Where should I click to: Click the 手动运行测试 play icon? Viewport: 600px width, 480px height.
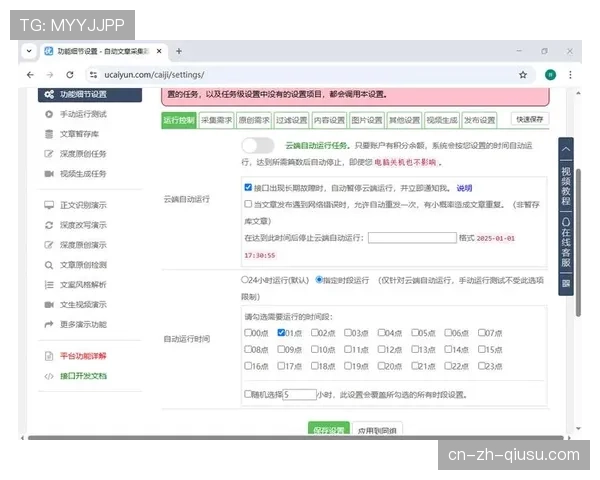coord(49,114)
